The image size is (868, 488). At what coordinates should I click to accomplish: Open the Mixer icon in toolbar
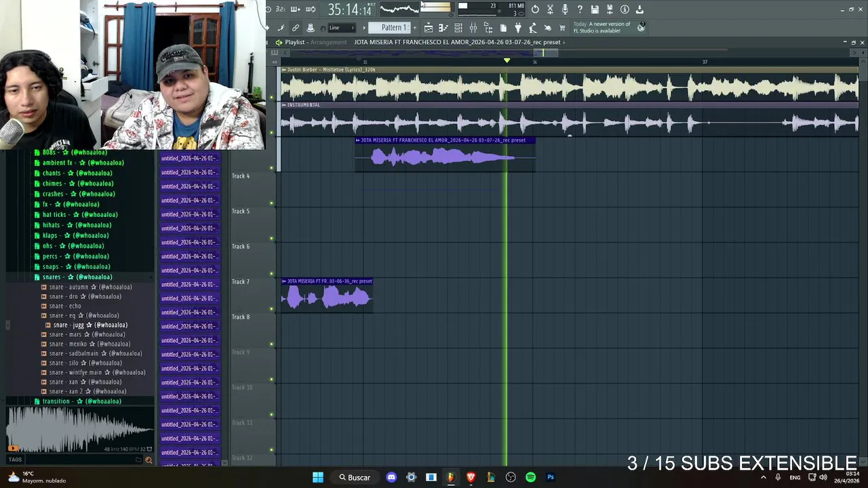click(x=473, y=28)
